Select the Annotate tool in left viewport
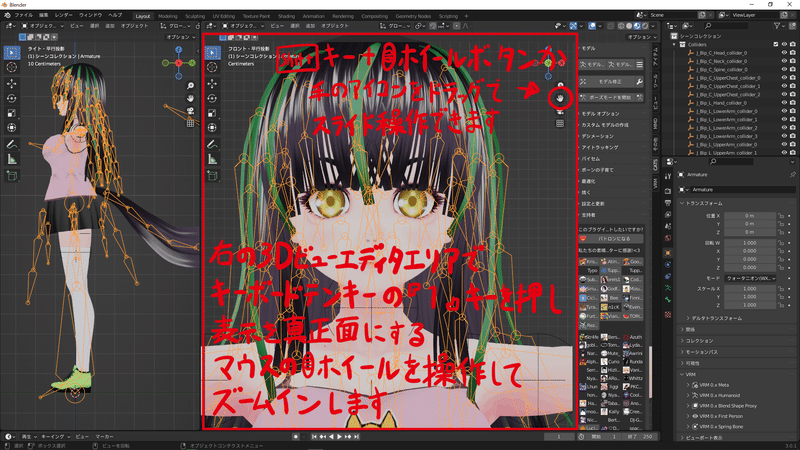 click(x=12, y=144)
